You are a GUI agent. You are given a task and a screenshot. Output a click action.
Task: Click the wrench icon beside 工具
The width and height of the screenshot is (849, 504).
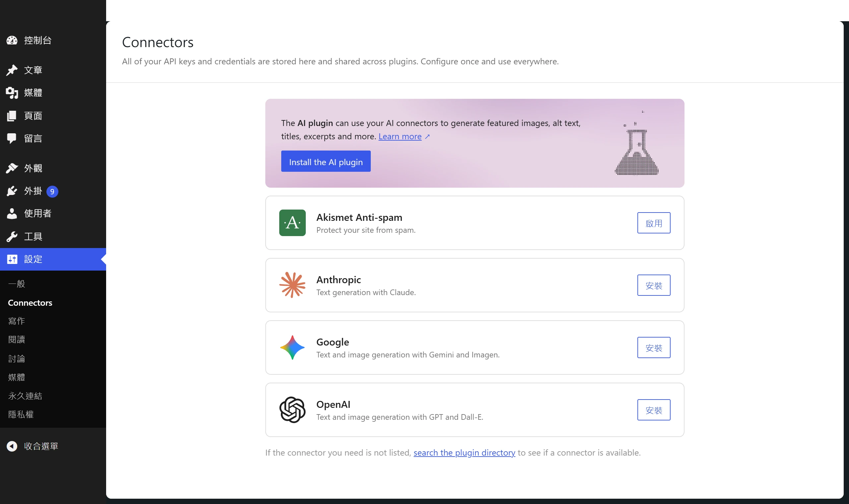pyautogui.click(x=12, y=236)
